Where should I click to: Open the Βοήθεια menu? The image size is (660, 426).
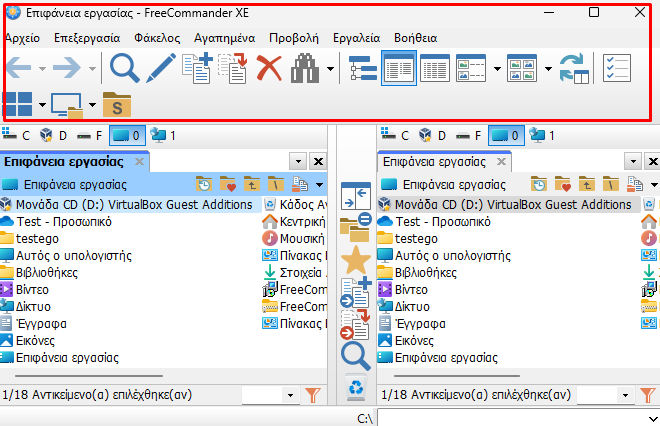(415, 38)
